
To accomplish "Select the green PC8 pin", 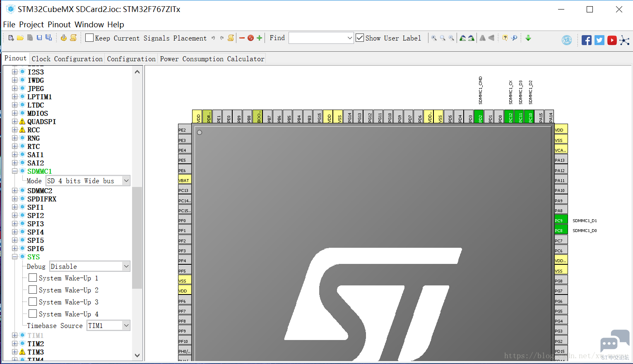I will [561, 230].
